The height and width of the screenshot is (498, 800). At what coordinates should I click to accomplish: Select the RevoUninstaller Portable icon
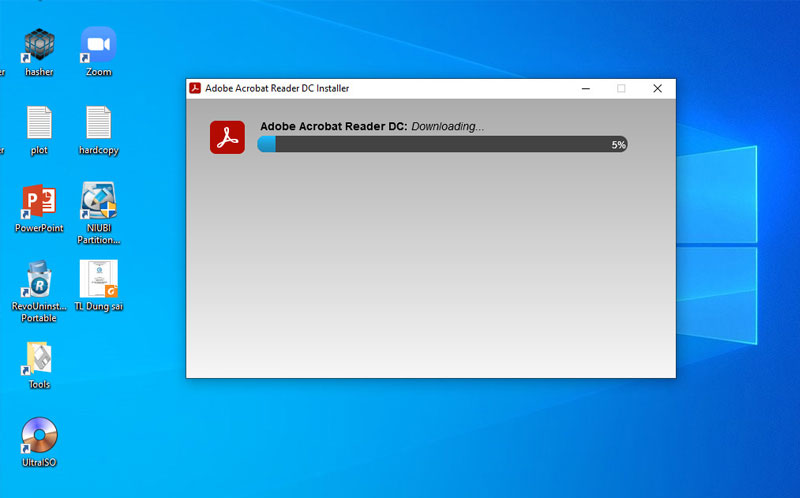click(39, 280)
